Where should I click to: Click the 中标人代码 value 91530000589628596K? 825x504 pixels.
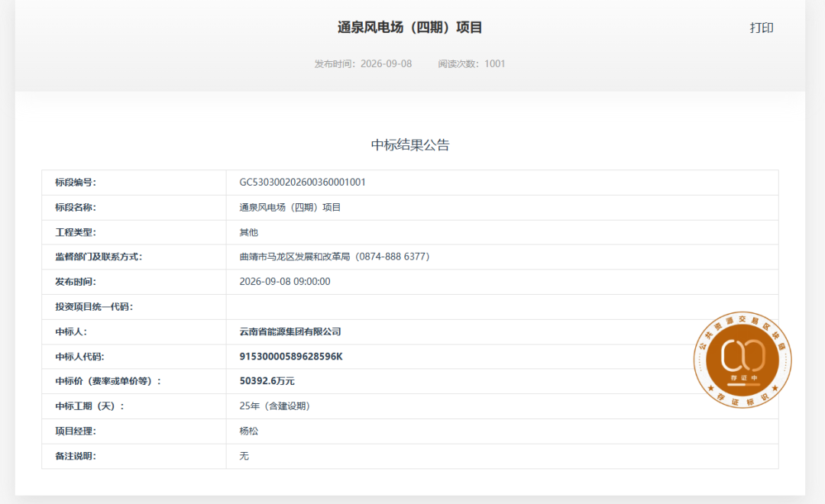click(x=291, y=356)
